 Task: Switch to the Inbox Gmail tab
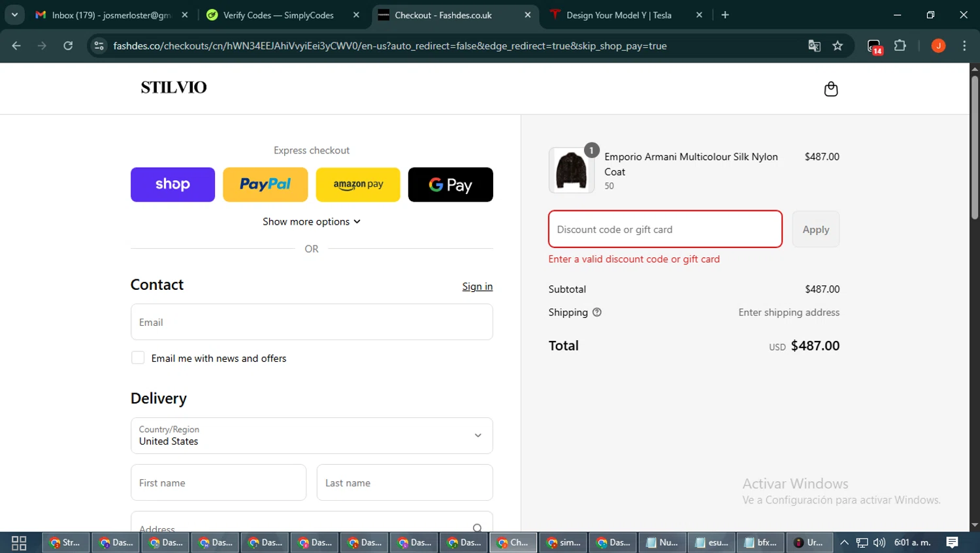111,15
